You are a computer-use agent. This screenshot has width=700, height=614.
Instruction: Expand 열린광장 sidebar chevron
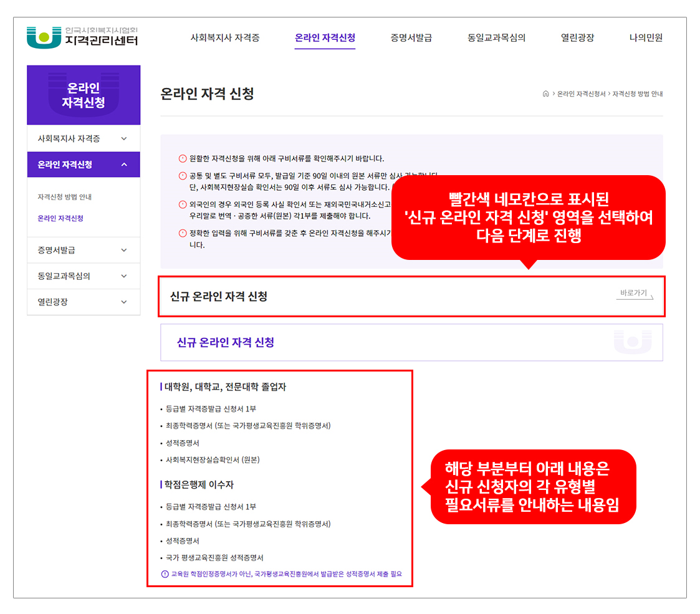click(x=124, y=302)
